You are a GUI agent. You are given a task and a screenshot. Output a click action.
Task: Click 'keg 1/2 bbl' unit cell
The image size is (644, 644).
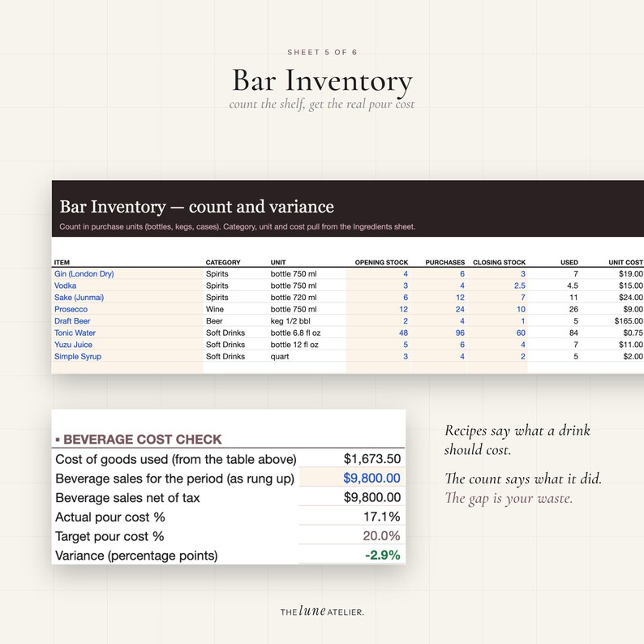290,321
